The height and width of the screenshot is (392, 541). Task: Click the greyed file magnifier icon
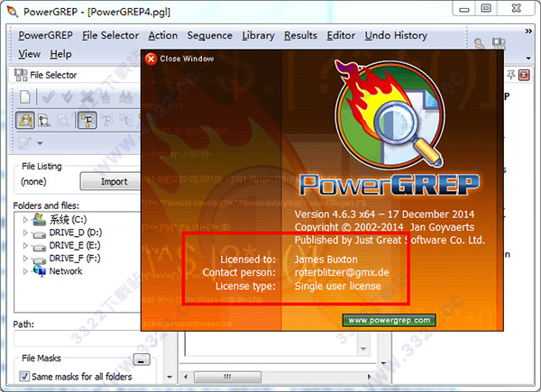[64, 121]
